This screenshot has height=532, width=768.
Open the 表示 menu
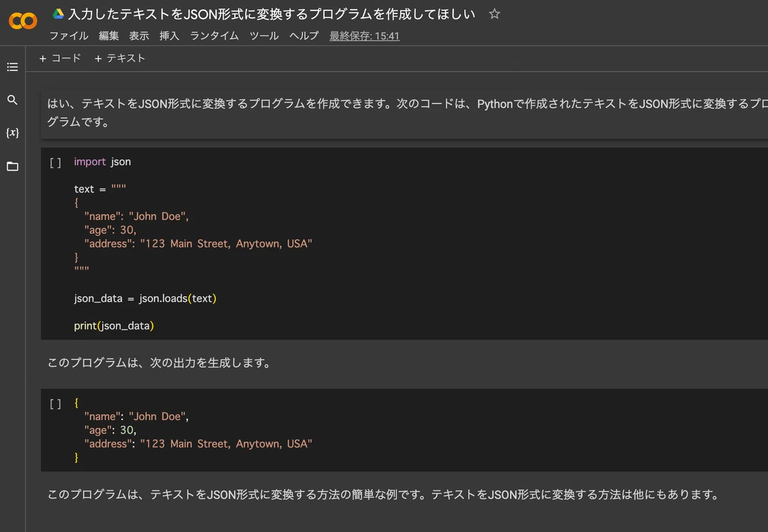139,36
